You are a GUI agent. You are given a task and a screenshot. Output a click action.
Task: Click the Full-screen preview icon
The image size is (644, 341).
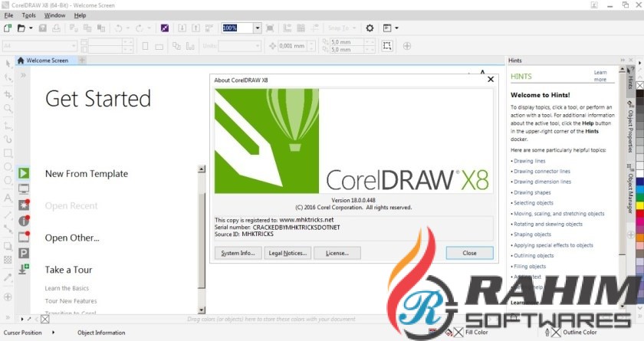(270, 28)
